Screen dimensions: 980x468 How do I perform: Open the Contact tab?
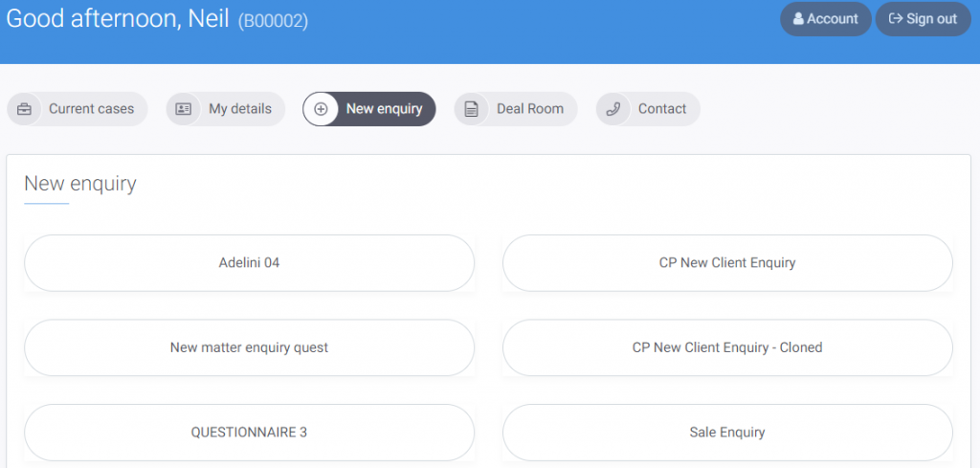pos(648,109)
